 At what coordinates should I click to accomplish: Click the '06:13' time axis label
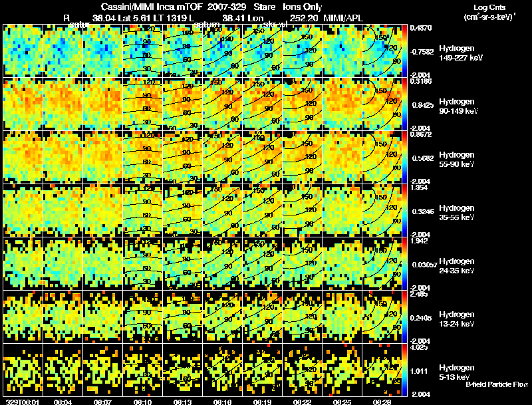[182, 402]
